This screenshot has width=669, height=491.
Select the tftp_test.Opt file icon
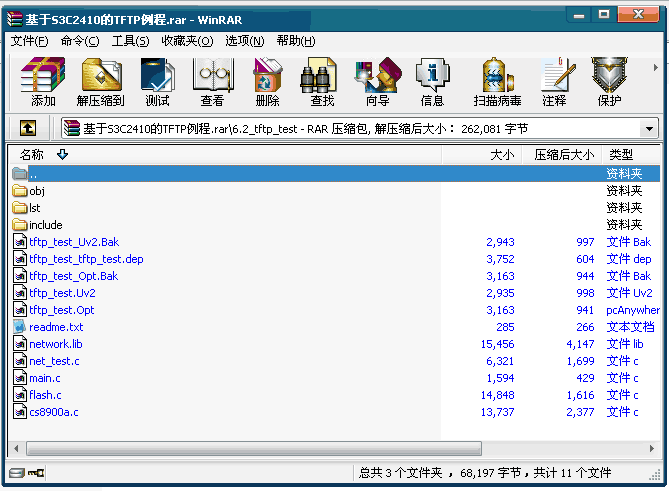click(20, 310)
